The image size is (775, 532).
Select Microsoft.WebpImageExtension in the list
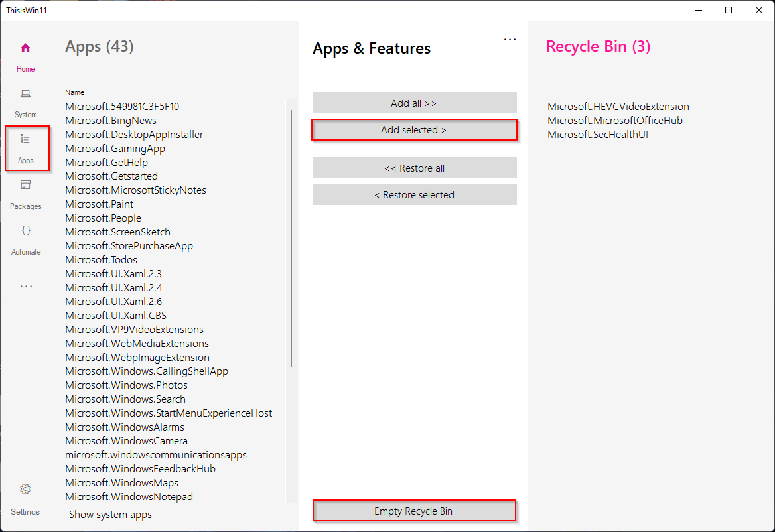coord(137,357)
